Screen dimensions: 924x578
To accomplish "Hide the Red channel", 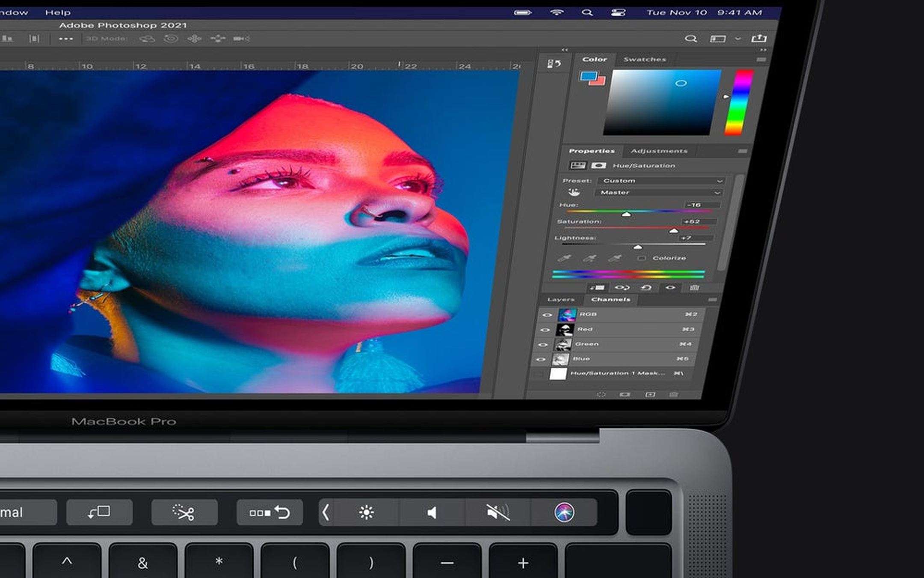I will (x=545, y=330).
